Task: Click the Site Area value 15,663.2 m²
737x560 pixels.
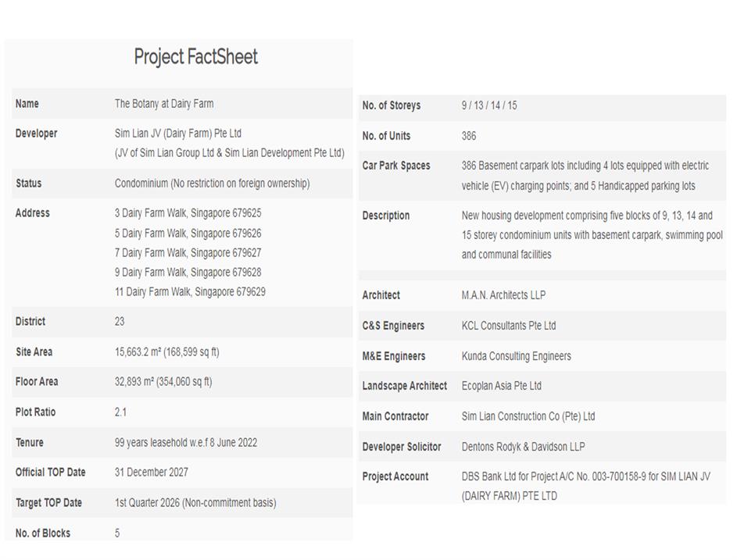Action: pyautogui.click(x=166, y=352)
